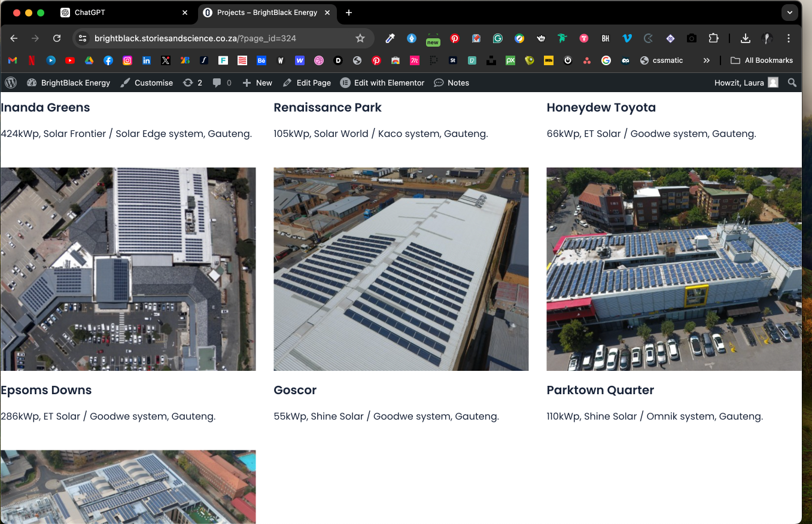Image resolution: width=812 pixels, height=524 pixels.
Task: Switch to the ChatGPT tab
Action: coord(90,13)
